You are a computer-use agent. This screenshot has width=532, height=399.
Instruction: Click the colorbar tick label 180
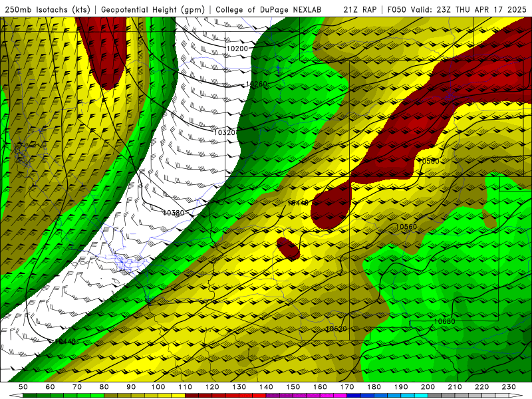click(374, 387)
